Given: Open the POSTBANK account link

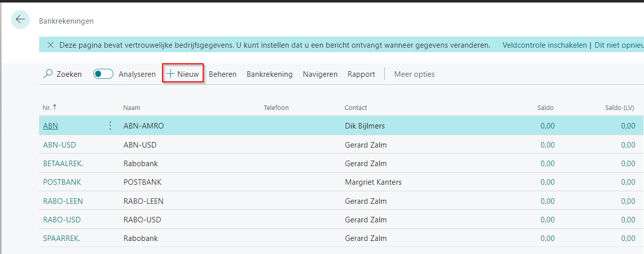Looking at the screenshot, I should point(62,182).
